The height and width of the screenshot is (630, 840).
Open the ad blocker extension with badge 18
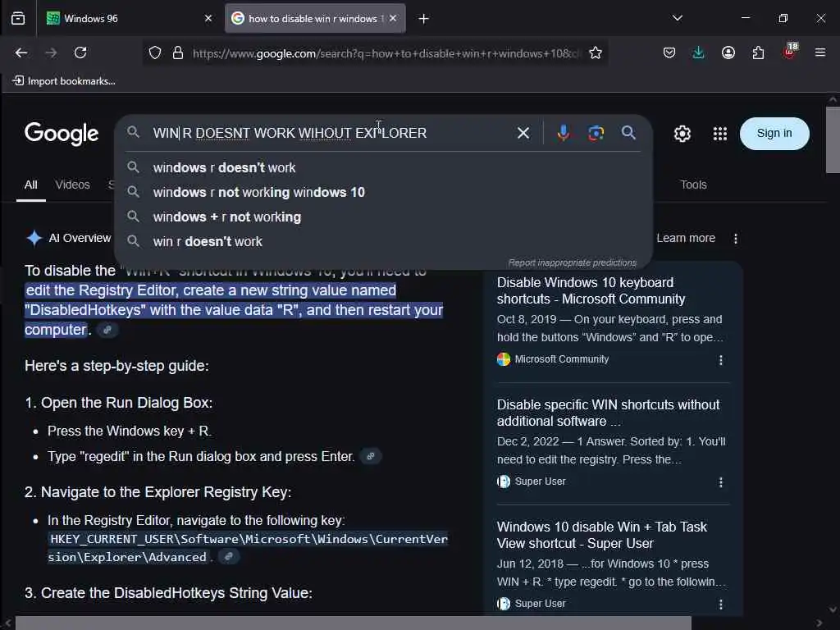tap(790, 52)
